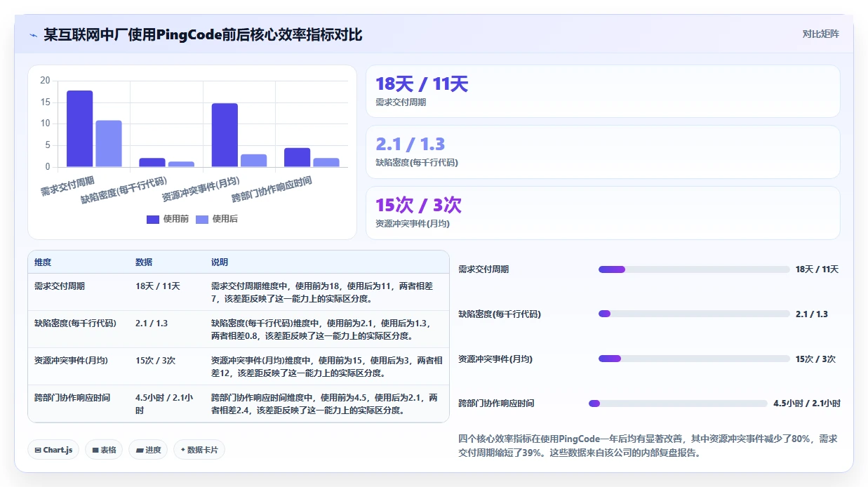Click the table description mentioning 两者相差7
This screenshot has height=487, width=868.
pos(326,292)
